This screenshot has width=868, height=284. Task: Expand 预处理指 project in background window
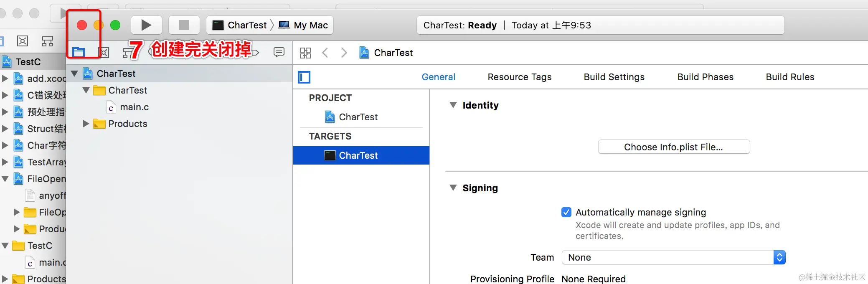click(5, 112)
